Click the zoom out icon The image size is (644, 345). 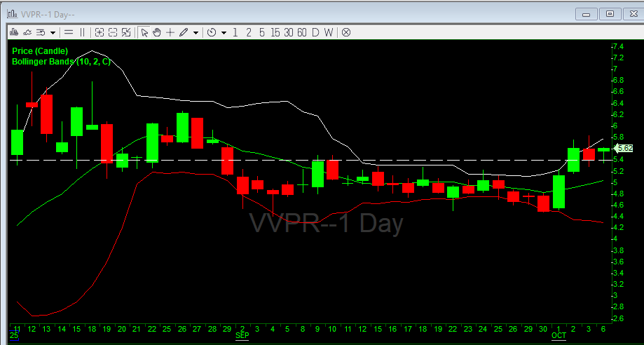[113, 32]
